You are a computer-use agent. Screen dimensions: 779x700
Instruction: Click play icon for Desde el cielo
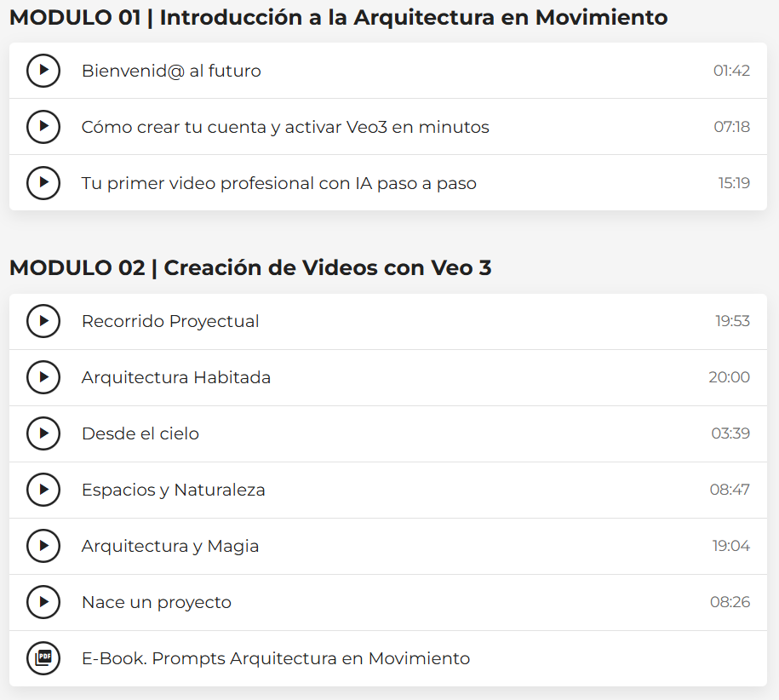[x=43, y=433]
